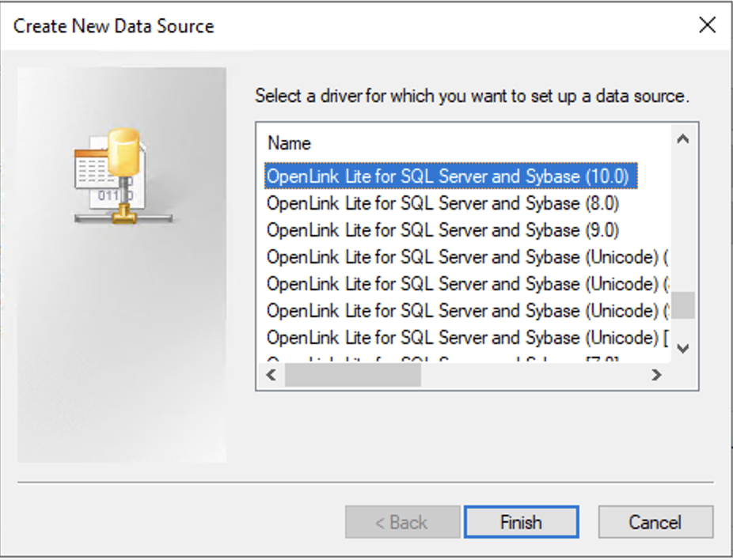Select the first Unicode driver entry in the list

(467, 257)
